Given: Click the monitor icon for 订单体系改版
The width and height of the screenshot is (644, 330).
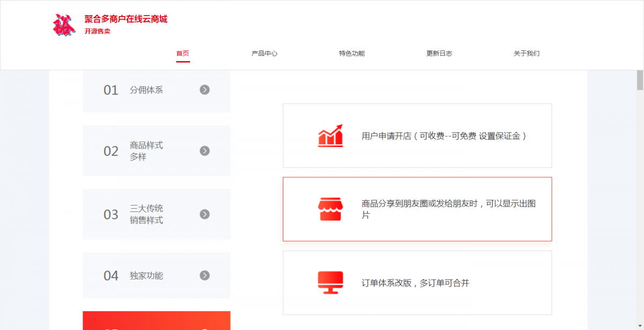Looking at the screenshot, I should click(331, 283).
